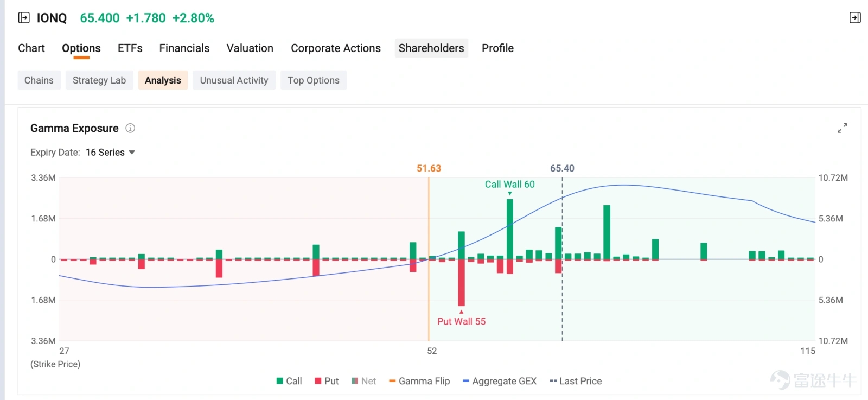Viewport: 868px width, 400px height.
Task: Click the Put Wall 55 label
Action: tap(462, 321)
